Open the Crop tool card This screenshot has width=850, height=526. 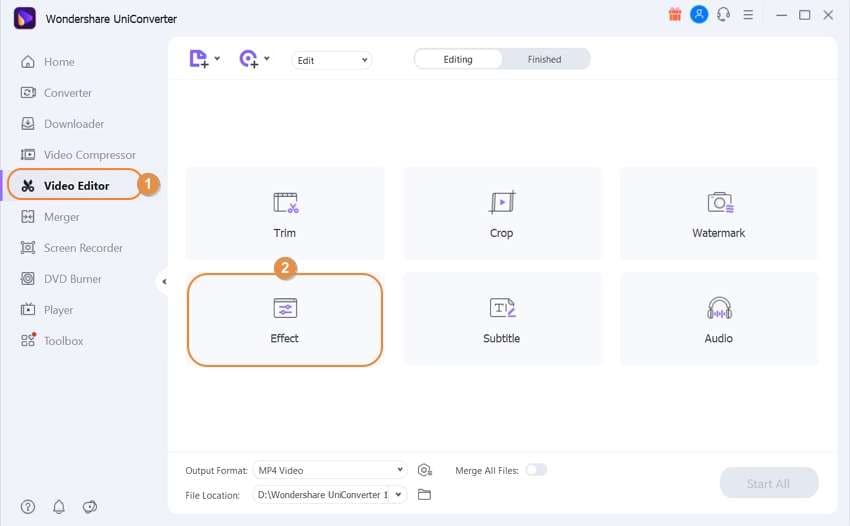click(502, 214)
